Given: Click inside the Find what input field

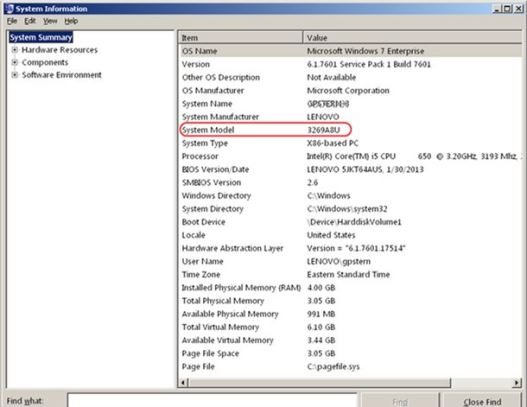Looking at the screenshot, I should tap(212, 401).
